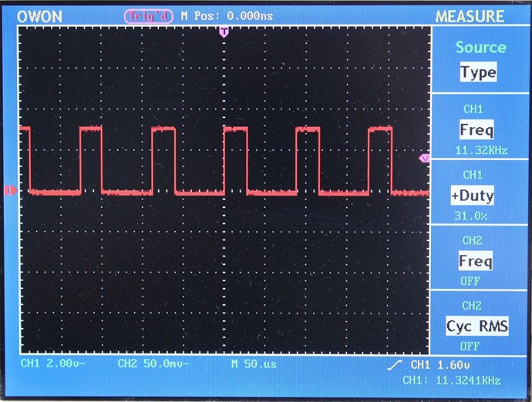Click the CH1 1.60v trigger level readout
Image resolution: width=532 pixels, height=402 pixels.
[440, 365]
